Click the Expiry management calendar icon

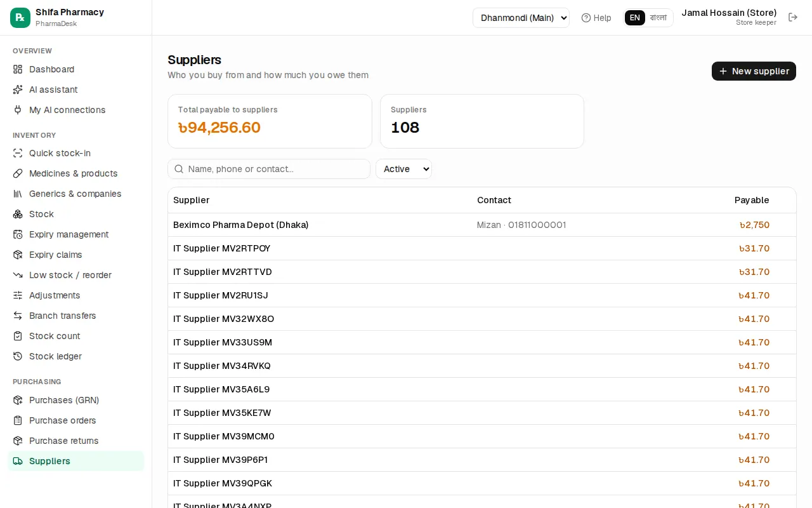(18, 234)
